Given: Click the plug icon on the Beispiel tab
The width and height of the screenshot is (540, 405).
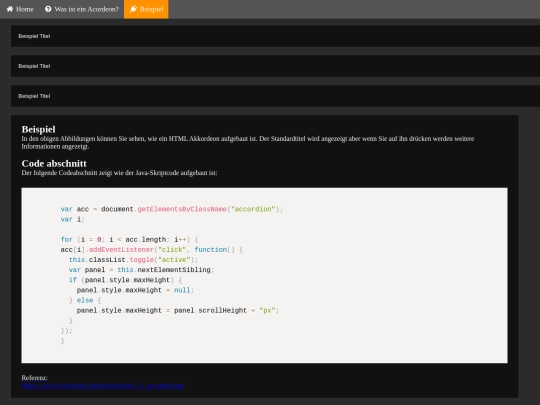Looking at the screenshot, I should (x=133, y=9).
